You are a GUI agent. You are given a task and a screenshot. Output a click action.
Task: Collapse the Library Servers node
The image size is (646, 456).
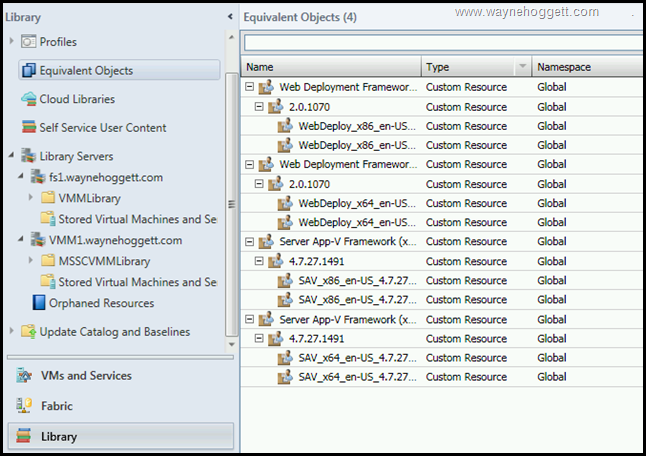click(x=12, y=157)
